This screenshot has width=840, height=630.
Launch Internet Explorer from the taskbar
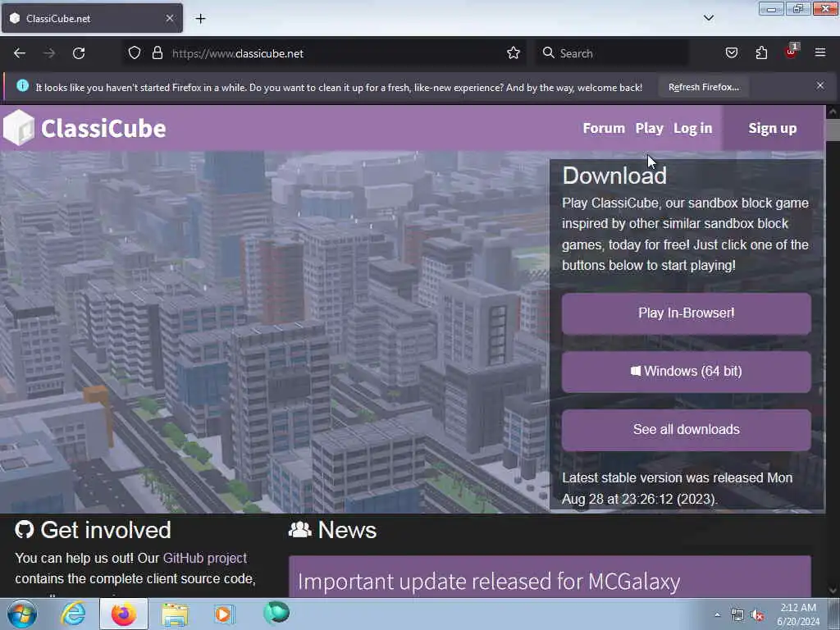pyautogui.click(x=73, y=614)
